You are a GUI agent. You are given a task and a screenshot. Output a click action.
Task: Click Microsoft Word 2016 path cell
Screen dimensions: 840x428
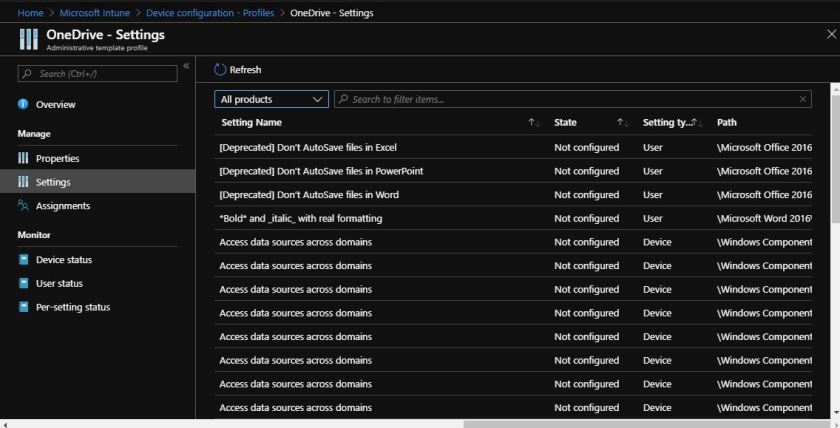click(764, 218)
